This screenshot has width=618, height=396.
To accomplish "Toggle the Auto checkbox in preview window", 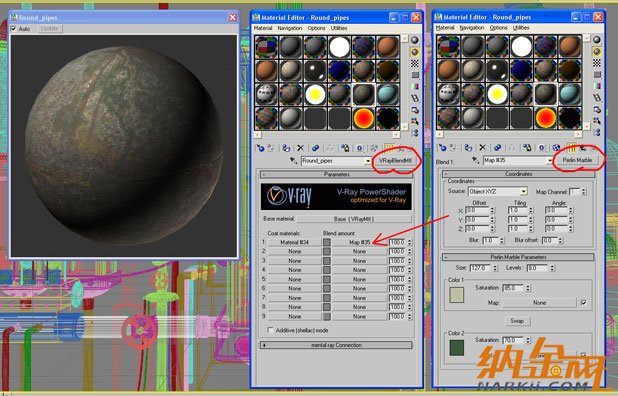I will (x=13, y=29).
